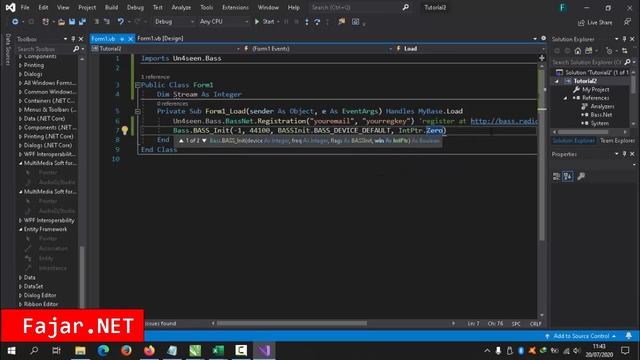Select Bass.Net reference

point(601,115)
